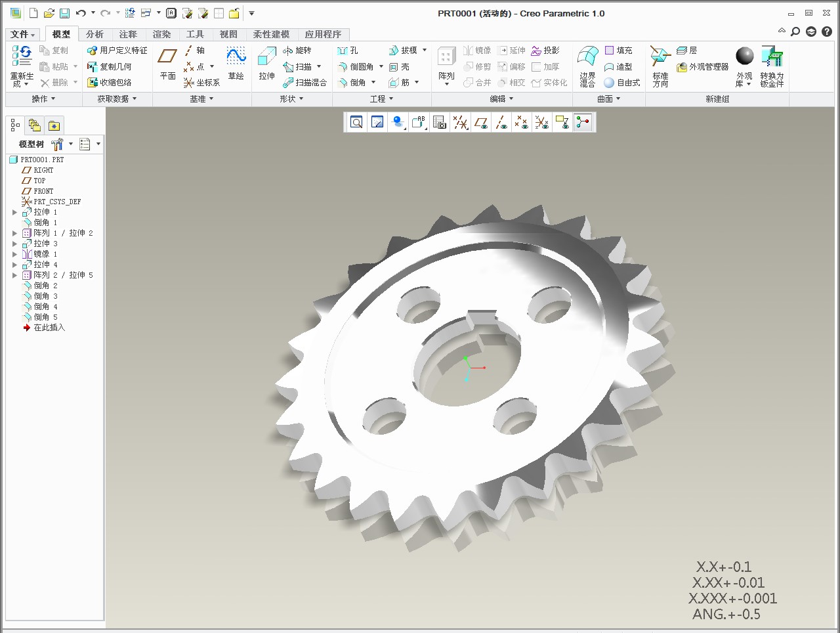Click the Sketch (草绘) tool
This screenshot has width=840, height=633.
click(236, 64)
